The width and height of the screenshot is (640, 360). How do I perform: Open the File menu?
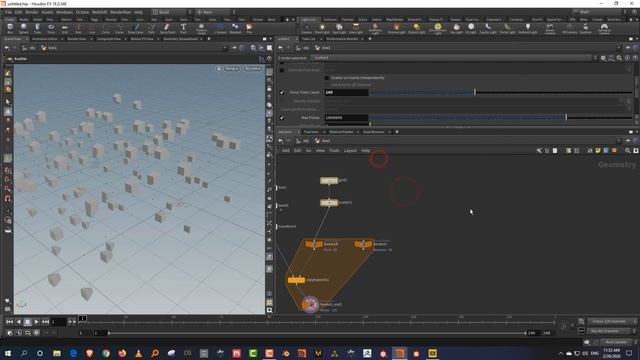coord(8,12)
